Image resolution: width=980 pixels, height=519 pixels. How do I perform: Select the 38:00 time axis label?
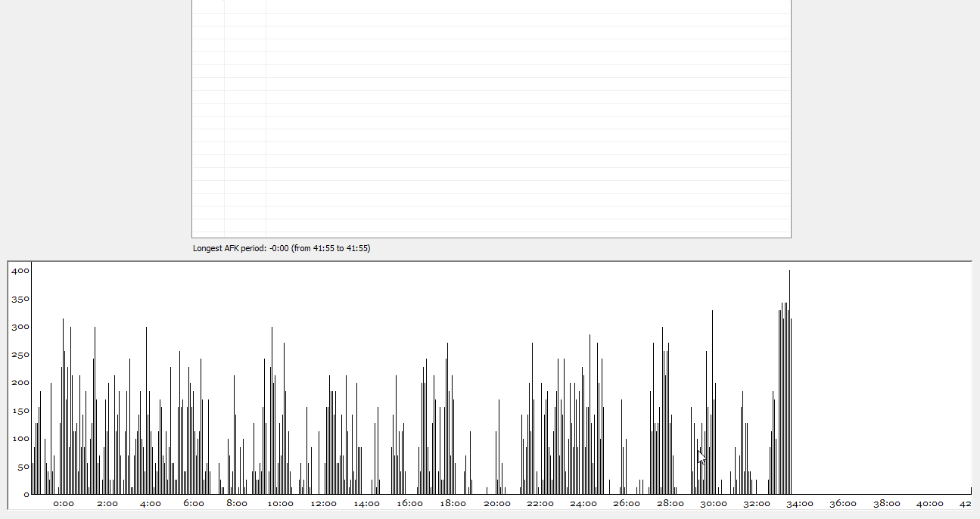(x=887, y=504)
